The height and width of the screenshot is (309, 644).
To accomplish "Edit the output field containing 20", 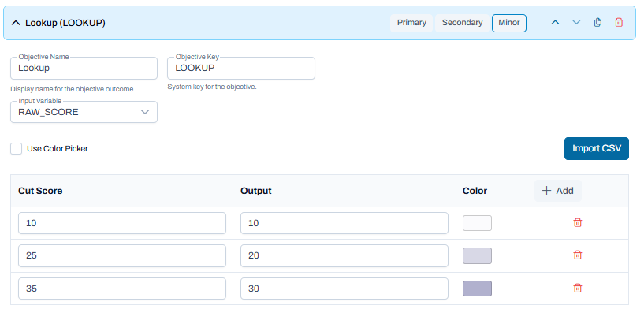I will pos(344,255).
